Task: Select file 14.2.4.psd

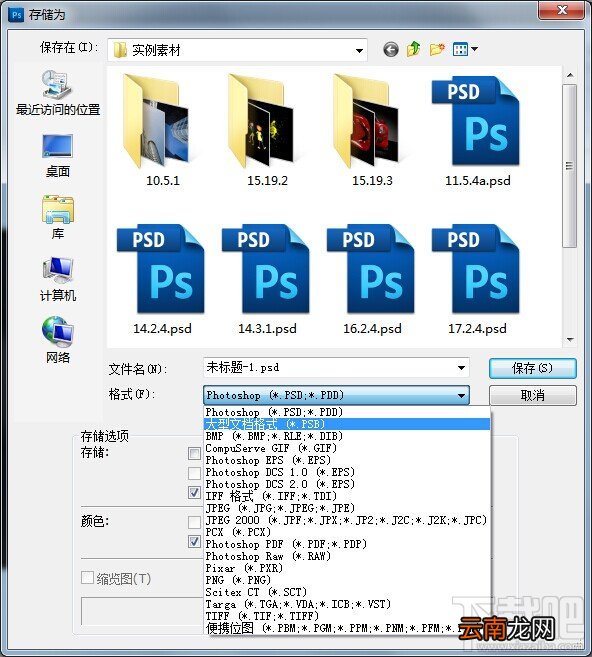Action: 162,279
